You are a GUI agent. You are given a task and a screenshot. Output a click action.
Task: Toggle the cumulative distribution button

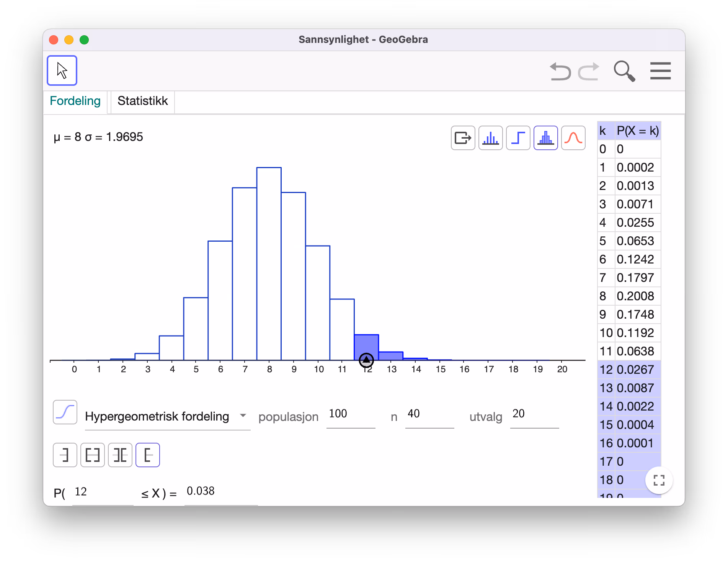65,412
